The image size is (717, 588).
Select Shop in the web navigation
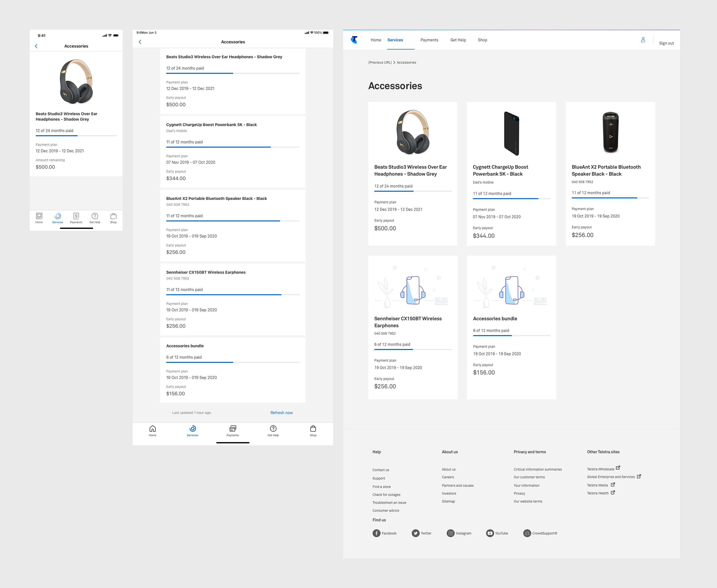pyautogui.click(x=483, y=40)
